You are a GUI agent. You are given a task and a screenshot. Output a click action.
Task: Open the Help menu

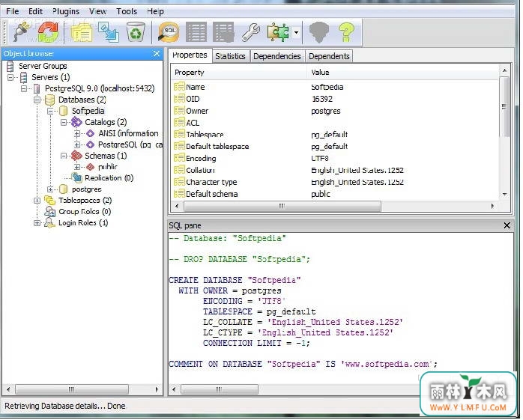[x=155, y=11]
